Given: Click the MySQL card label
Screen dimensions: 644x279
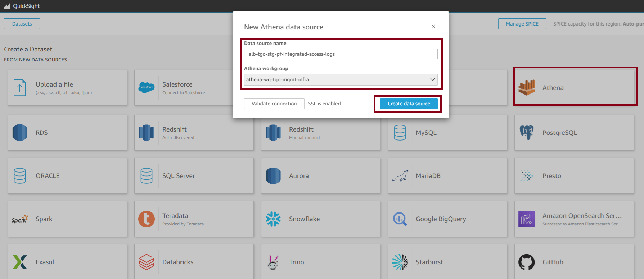Looking at the screenshot, I should [426, 133].
